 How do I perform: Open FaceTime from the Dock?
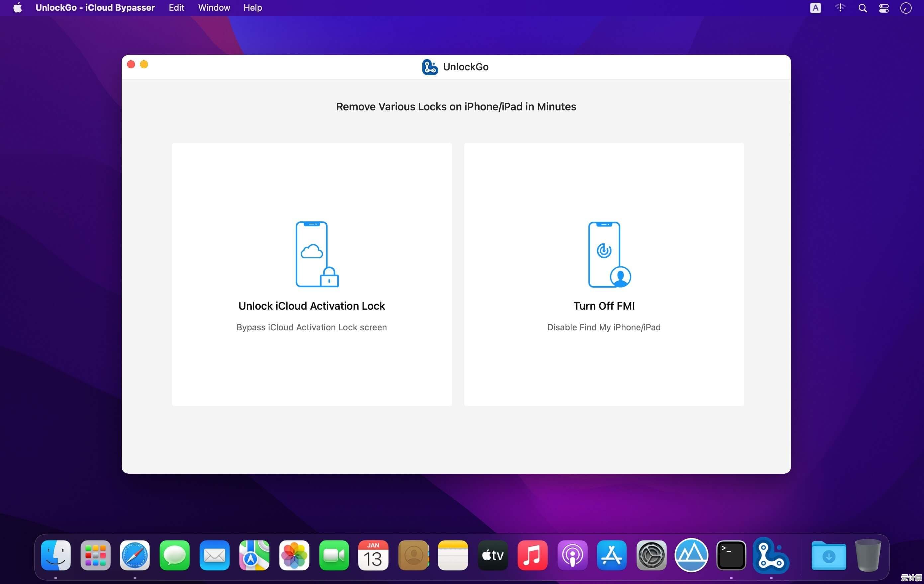point(334,555)
